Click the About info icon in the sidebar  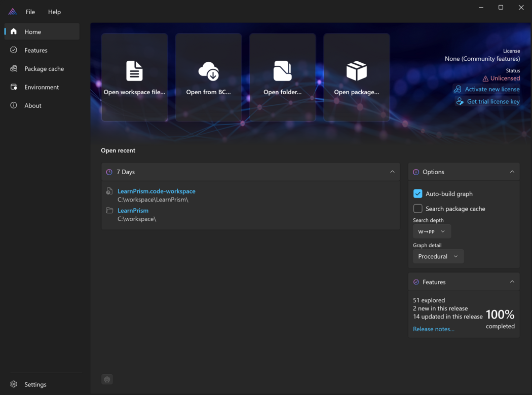tap(14, 105)
